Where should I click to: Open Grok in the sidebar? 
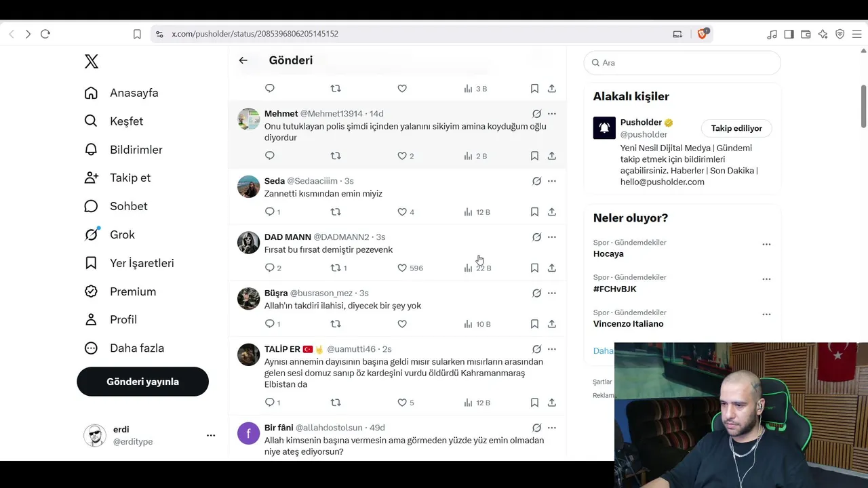109,235
